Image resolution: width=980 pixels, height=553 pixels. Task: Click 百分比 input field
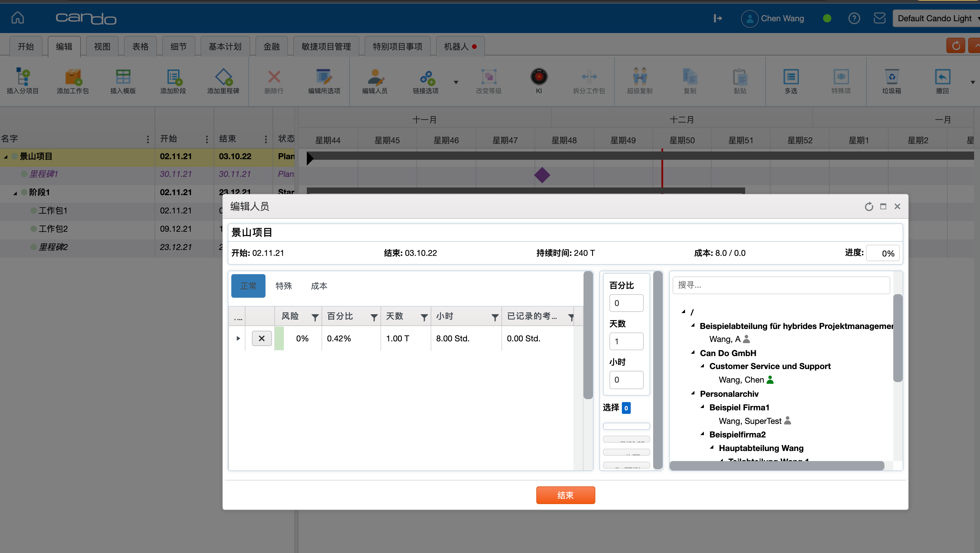point(626,303)
